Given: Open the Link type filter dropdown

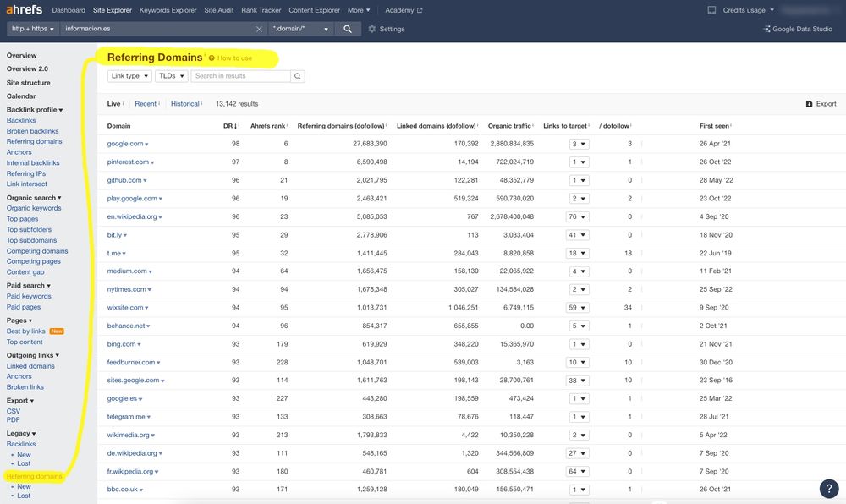Looking at the screenshot, I should pyautogui.click(x=129, y=76).
